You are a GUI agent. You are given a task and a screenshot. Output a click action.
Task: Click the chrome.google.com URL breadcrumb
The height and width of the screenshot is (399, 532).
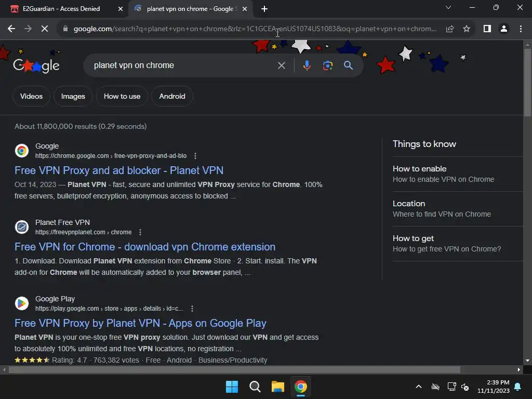pos(111,156)
